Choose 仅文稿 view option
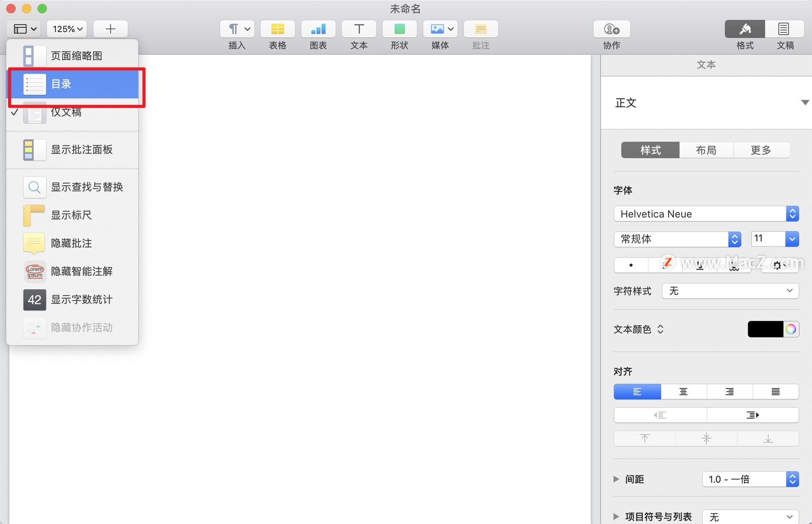The image size is (812, 524). pos(72,112)
